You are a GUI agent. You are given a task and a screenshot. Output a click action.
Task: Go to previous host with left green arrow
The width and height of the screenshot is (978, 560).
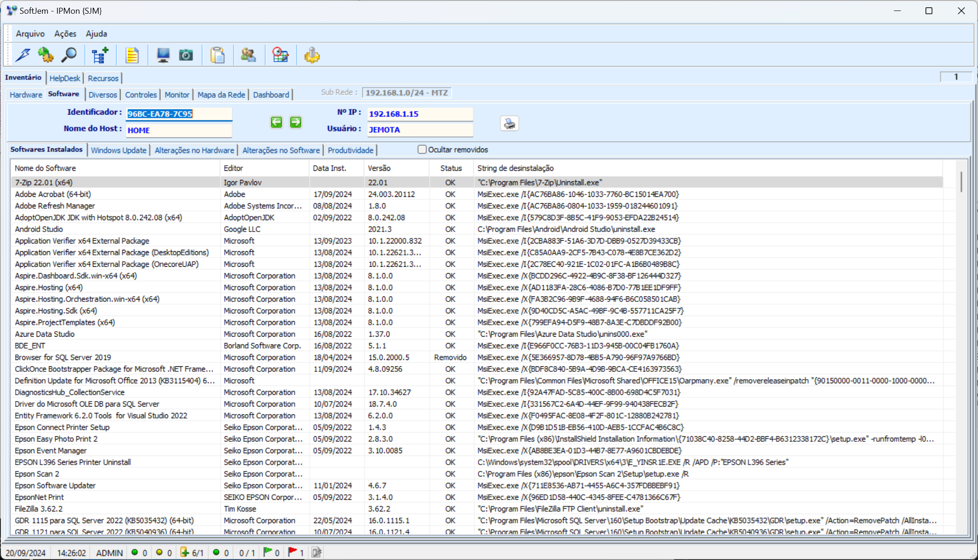coord(276,122)
